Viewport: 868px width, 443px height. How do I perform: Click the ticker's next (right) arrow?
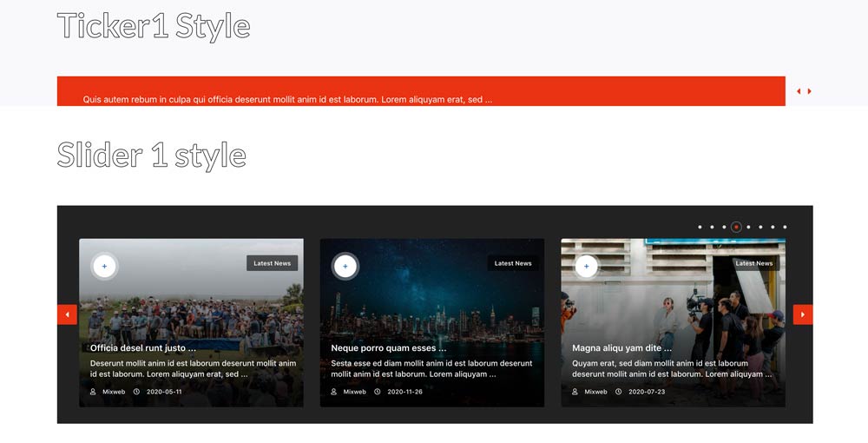(810, 91)
